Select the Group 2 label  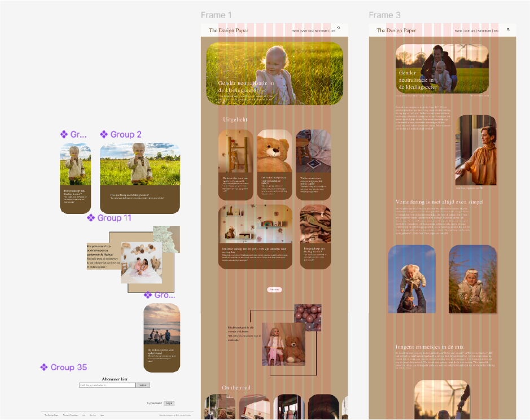point(126,134)
